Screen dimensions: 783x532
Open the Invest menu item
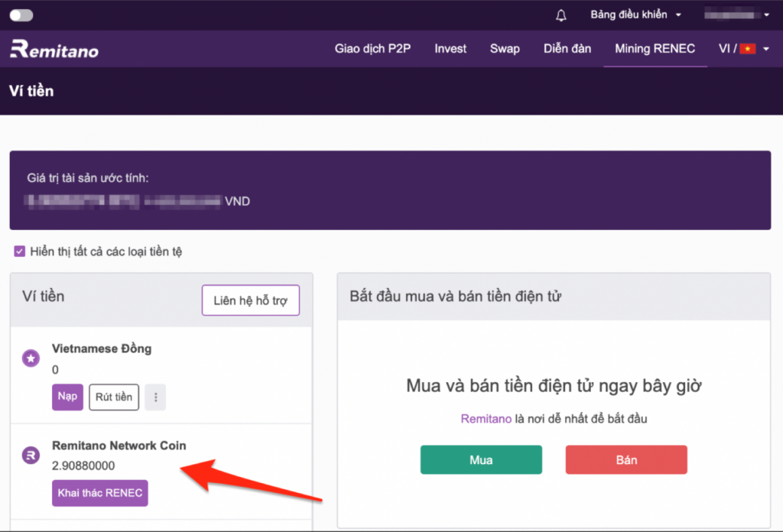tap(450, 49)
